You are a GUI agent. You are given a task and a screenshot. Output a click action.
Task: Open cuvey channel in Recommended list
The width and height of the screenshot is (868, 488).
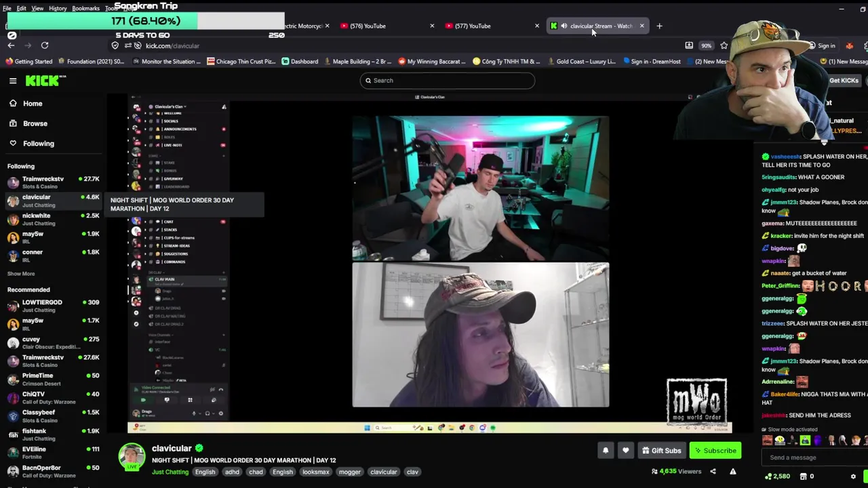click(x=53, y=342)
